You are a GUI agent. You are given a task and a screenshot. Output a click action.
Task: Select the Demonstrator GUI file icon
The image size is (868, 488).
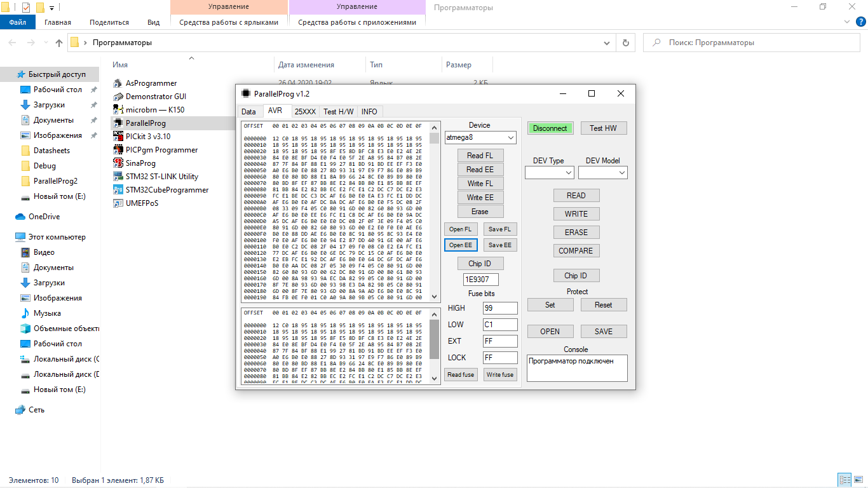(118, 97)
